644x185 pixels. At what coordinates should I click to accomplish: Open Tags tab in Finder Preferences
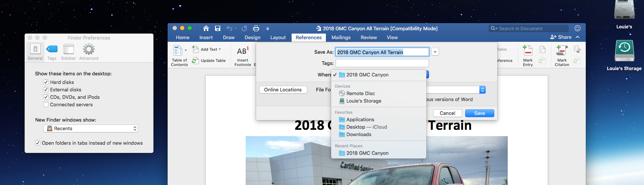(x=52, y=52)
